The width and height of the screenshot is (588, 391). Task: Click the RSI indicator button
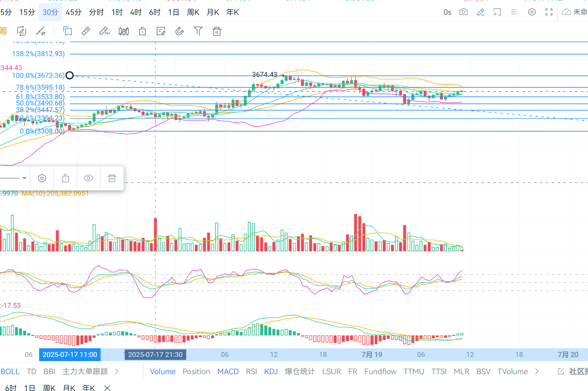[251, 371]
